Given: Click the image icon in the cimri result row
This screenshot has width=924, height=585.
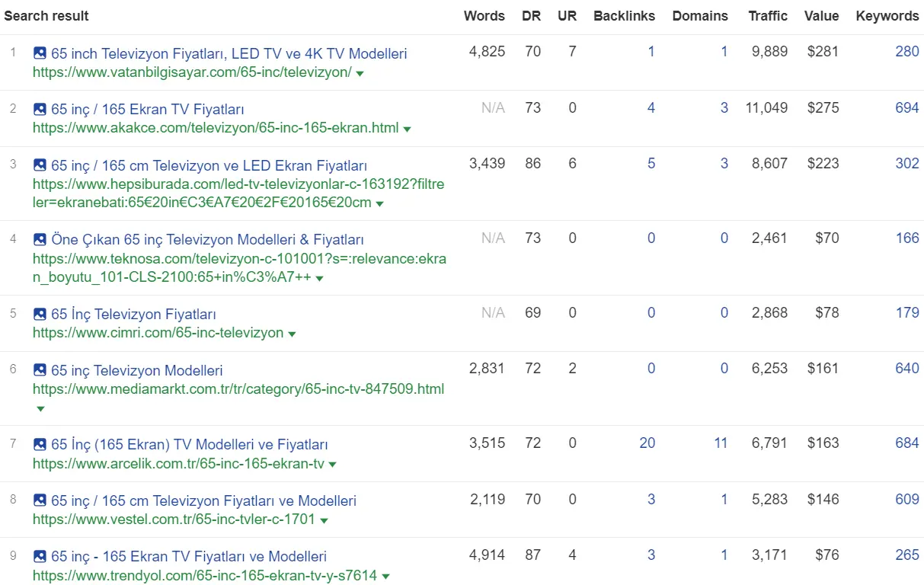Looking at the screenshot, I should [x=40, y=314].
